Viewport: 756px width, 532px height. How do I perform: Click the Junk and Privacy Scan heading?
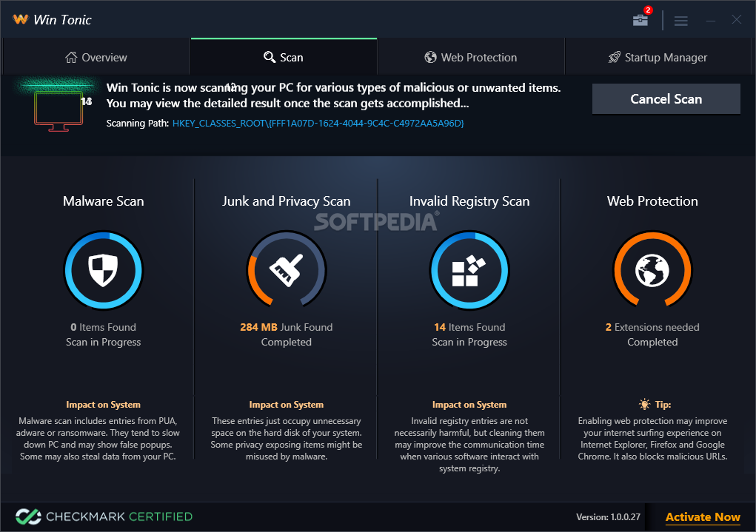point(287,201)
